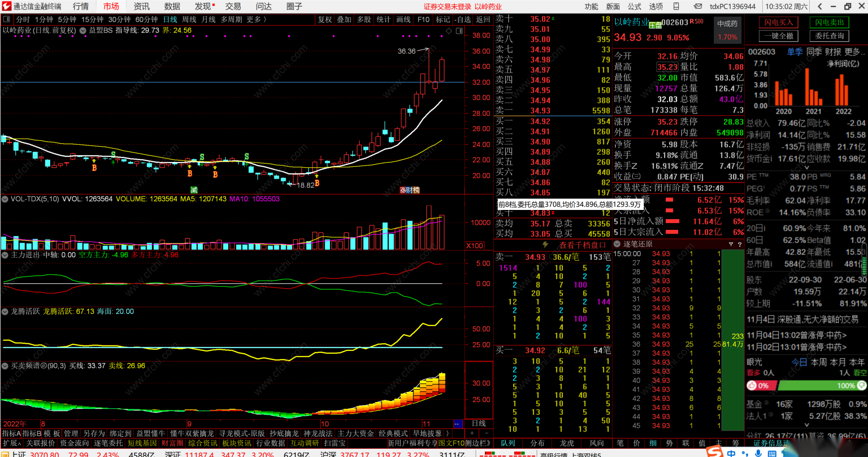Open the 资讯 menu
The image size is (868, 457).
(142, 6)
